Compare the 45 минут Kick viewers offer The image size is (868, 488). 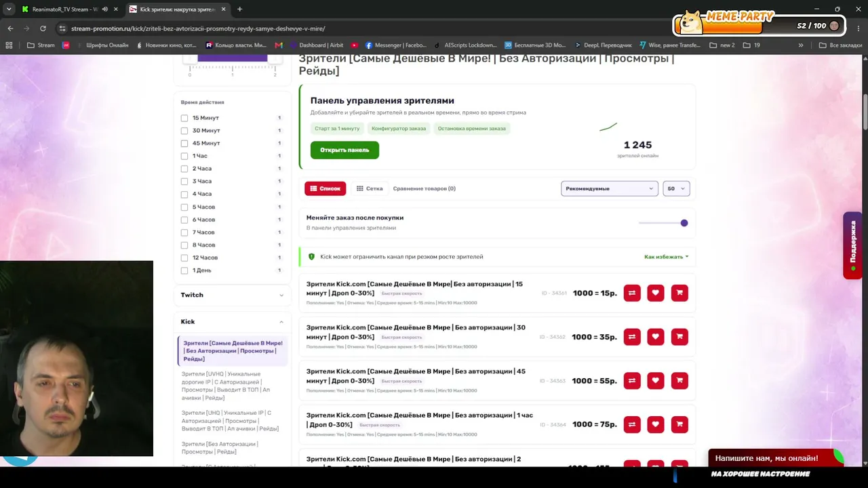point(632,381)
